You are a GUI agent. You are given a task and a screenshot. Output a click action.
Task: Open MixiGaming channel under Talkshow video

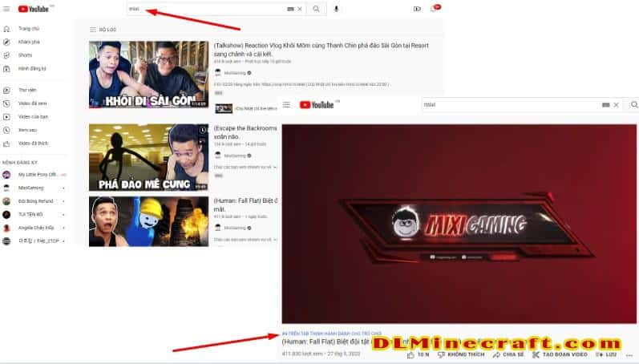233,73
